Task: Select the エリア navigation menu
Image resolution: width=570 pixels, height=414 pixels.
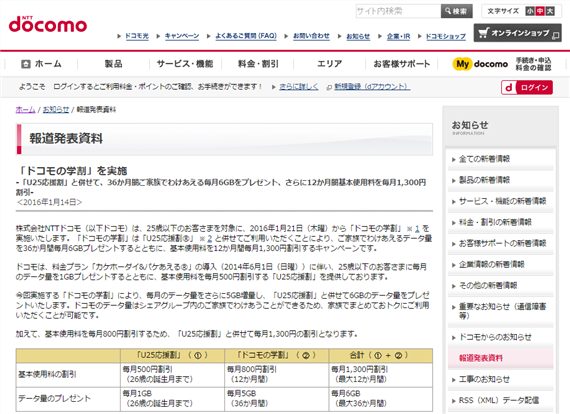Action: (330, 64)
